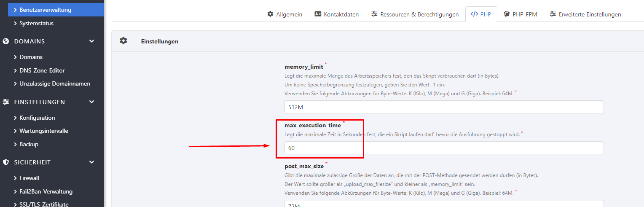The image size is (644, 207).
Task: Click the chip icon on PHP-FPM tab
Action: 507,14
